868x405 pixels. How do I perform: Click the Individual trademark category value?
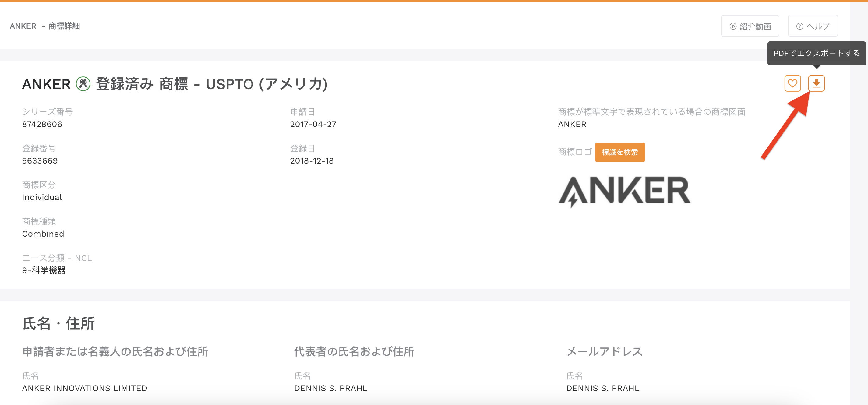42,197
